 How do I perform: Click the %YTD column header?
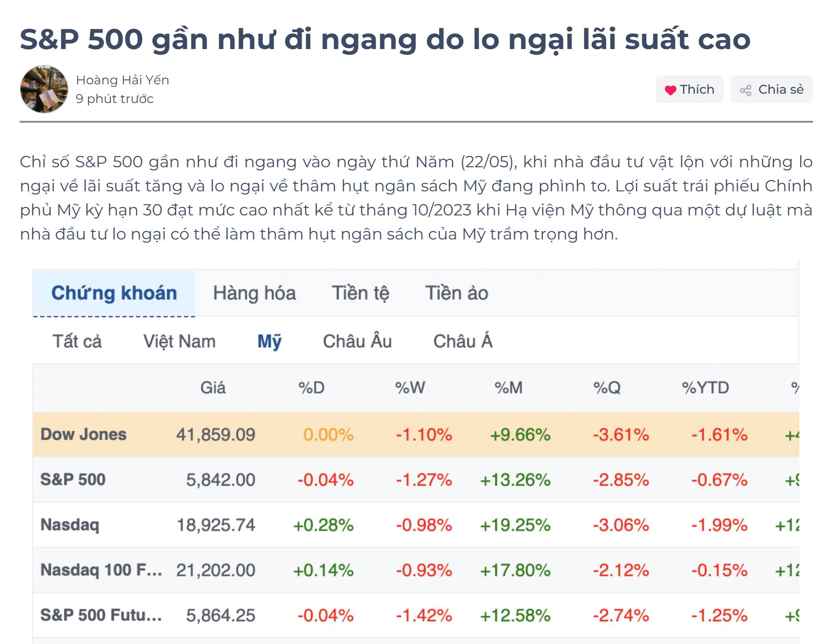[705, 388]
